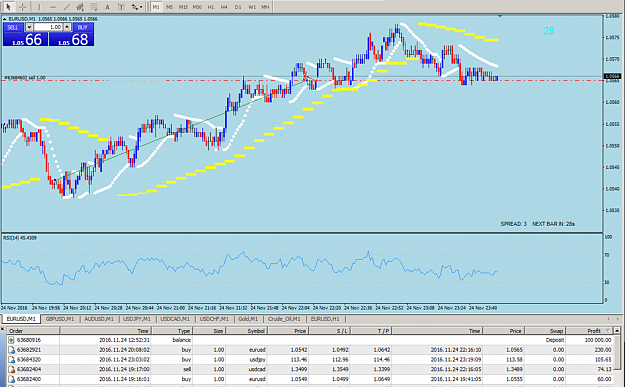Open the Crude_Oil,M1 chart tab
The width and height of the screenshot is (625, 387).
(284, 319)
